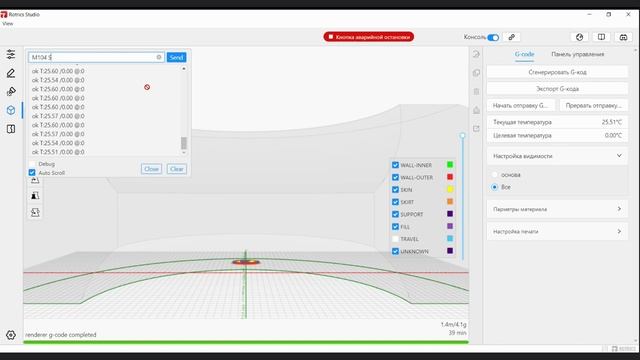Viewport: 640px width, 360px height.
Task: Open the View menu
Action: (8, 24)
